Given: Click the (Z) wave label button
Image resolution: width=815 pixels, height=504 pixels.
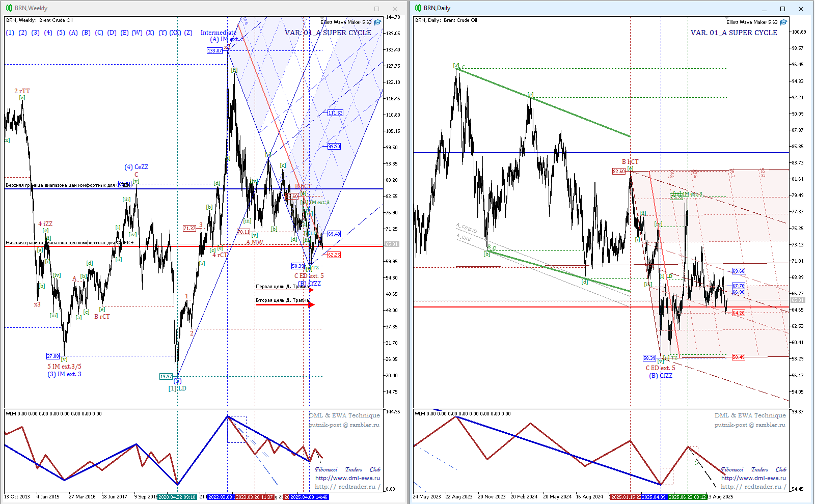Looking at the screenshot, I should click(188, 33).
